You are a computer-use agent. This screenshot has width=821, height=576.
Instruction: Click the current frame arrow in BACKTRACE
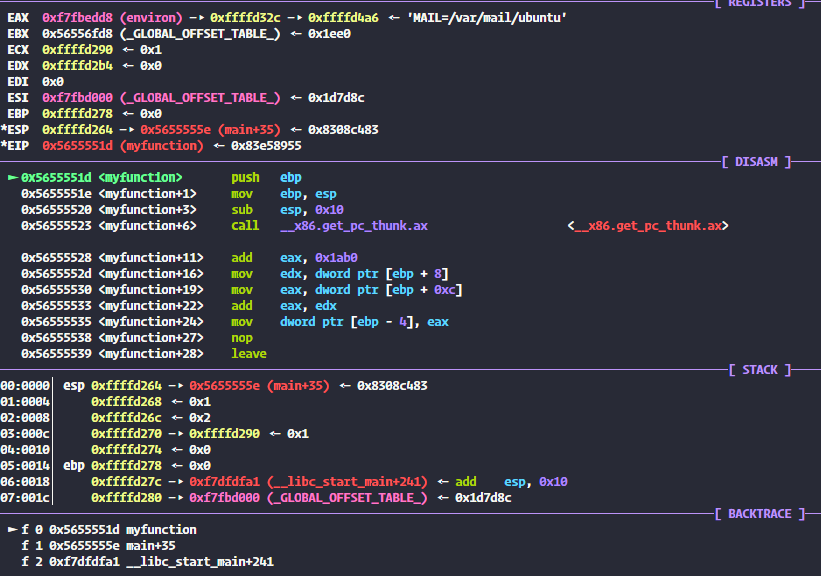(13, 530)
